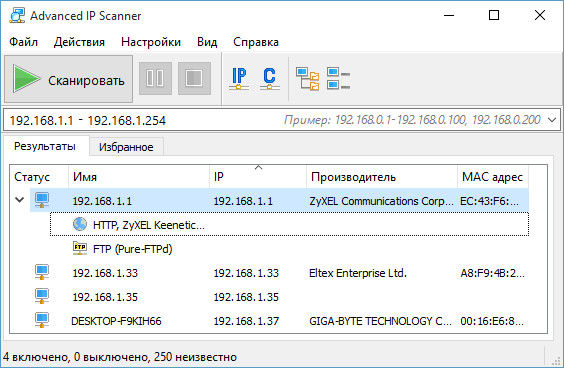
Task: Open the Вид menu
Action: pyautogui.click(x=207, y=42)
